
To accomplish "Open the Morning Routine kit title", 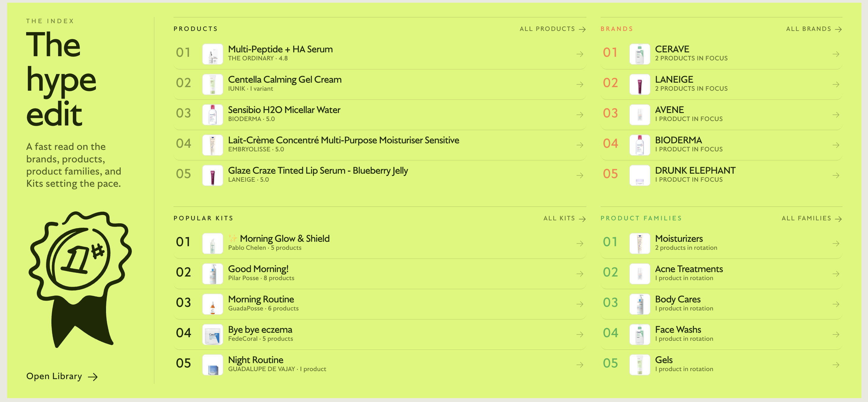I will [261, 299].
